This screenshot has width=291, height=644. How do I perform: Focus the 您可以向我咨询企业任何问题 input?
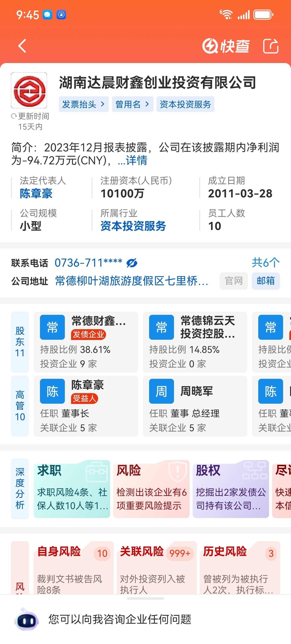(120, 620)
